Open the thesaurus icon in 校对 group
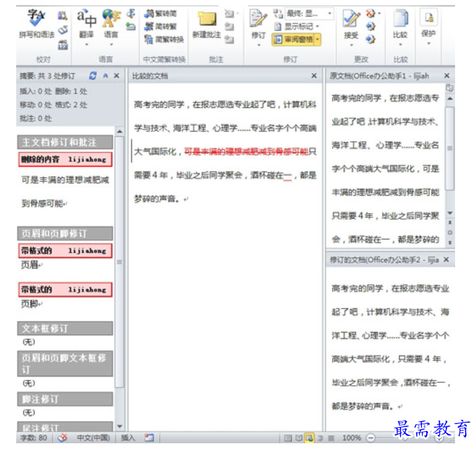Screen dimensions: 476x450 pyautogui.click(x=63, y=30)
